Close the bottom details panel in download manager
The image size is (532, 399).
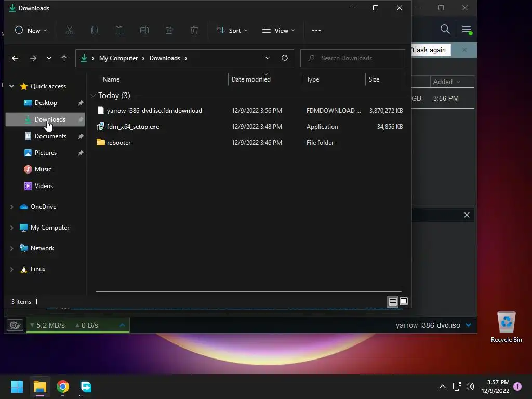pos(467,215)
